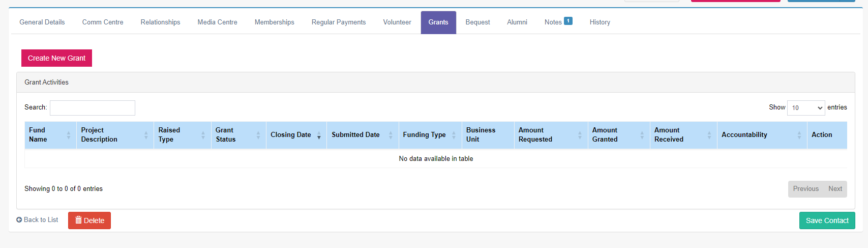Open the Show entries dropdown
This screenshot has height=248, width=868.
click(806, 108)
